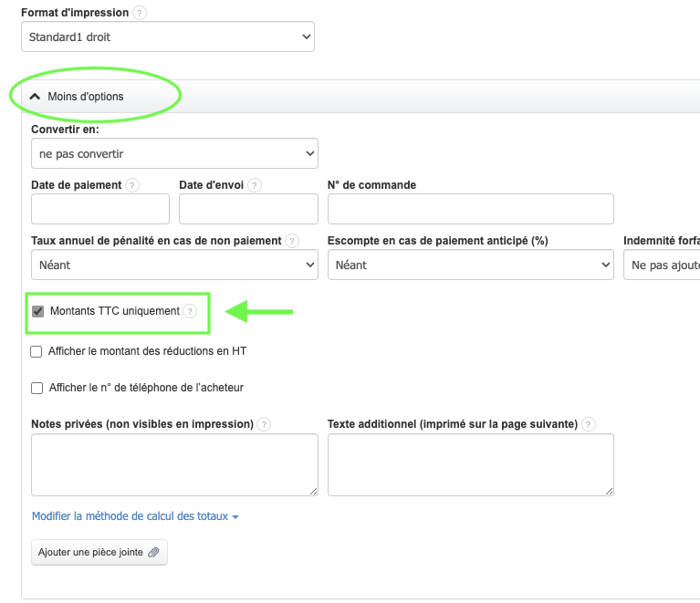This screenshot has height=603, width=700.
Task: Click into Notes privées text area
Action: [x=174, y=464]
